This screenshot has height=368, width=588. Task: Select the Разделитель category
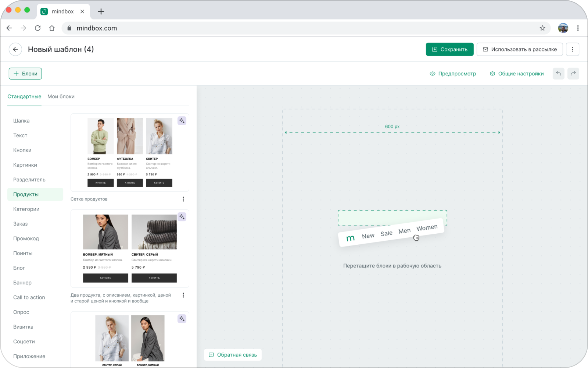[x=35, y=180]
